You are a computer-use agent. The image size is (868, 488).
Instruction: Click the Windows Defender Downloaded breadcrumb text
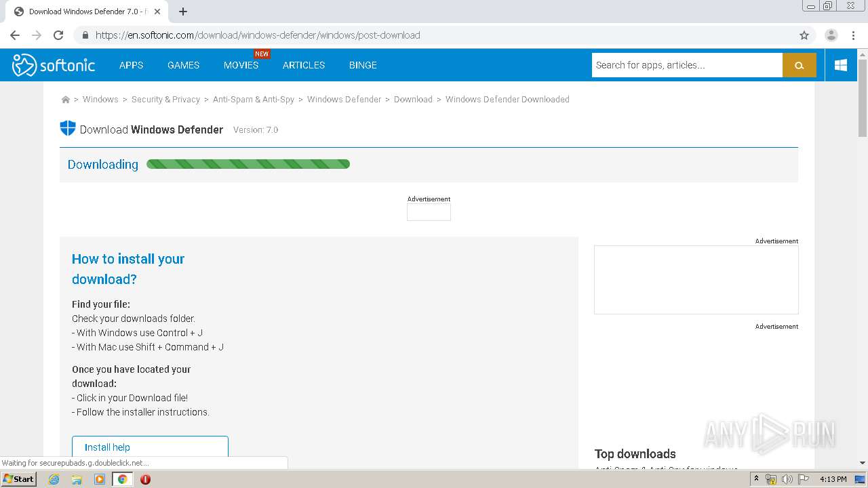[507, 100]
